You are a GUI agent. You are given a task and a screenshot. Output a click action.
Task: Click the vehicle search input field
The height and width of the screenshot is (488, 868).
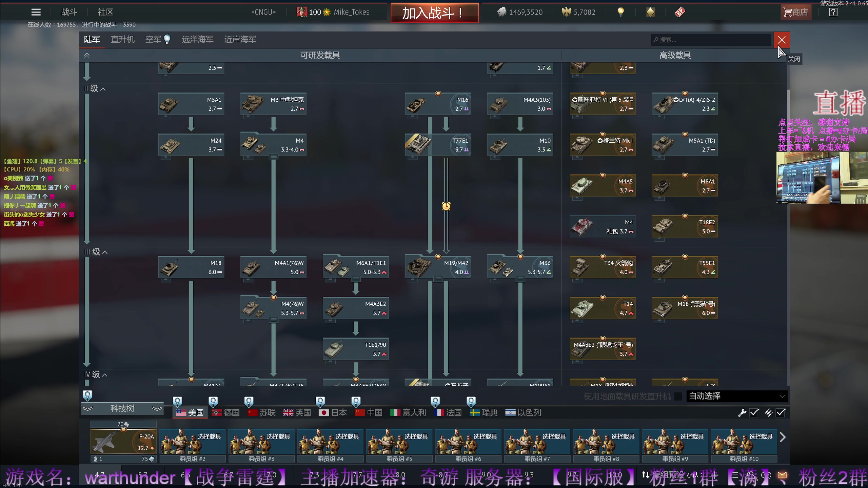click(x=711, y=40)
